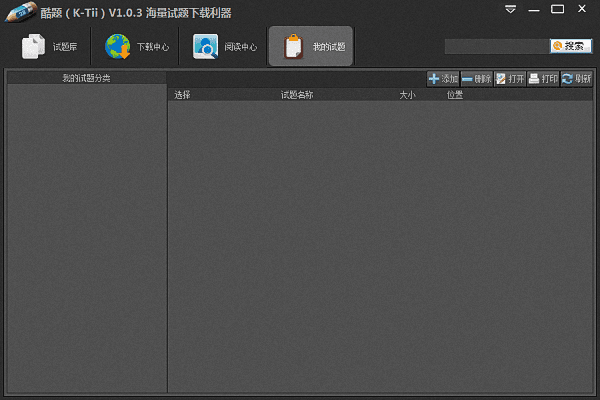
Task: Click the 添加 (add) plus button
Action: [443, 79]
